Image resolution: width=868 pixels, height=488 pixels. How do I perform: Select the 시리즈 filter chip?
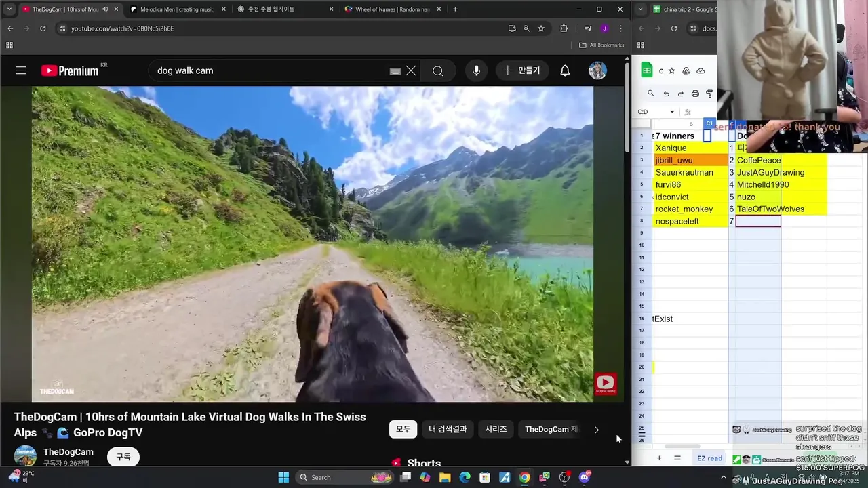(x=496, y=429)
